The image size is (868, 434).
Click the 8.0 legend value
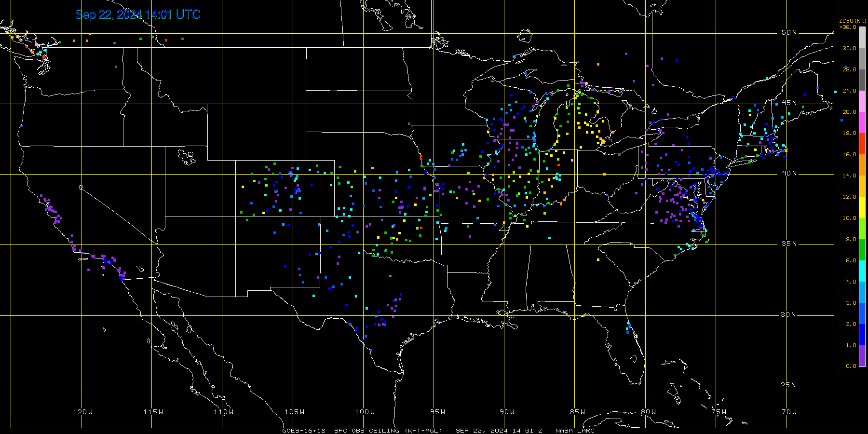tap(851, 239)
